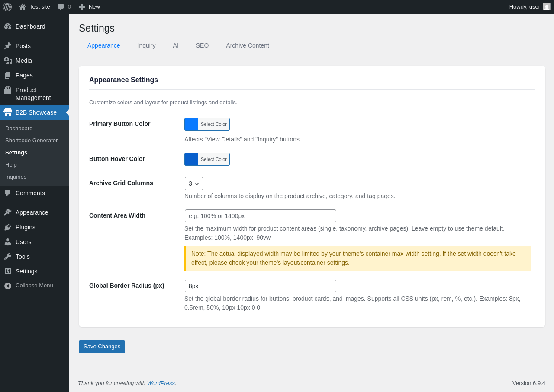
Task: Click the user avatar next to Howdy, user
Action: point(547,6)
